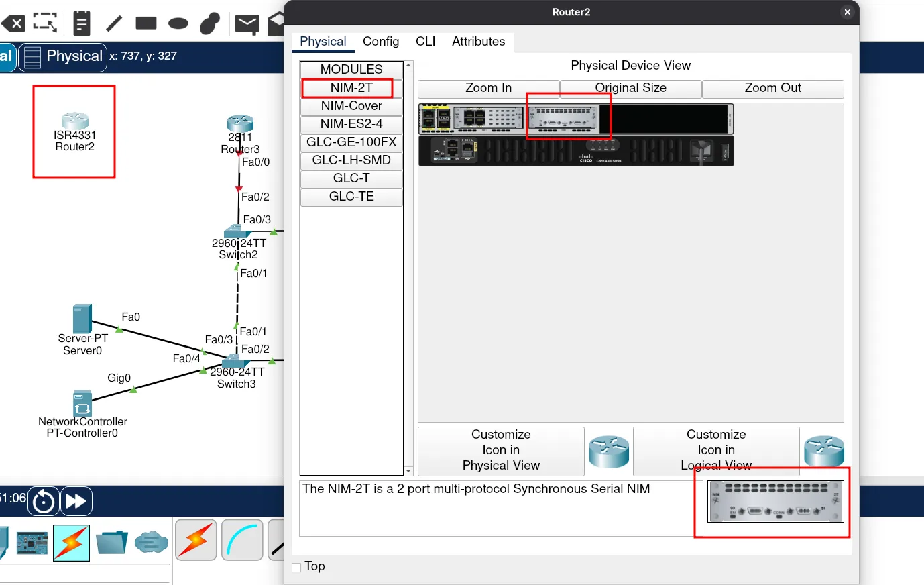Select the Server0 device on the canvas
The height and width of the screenshot is (585, 924).
[x=82, y=320]
